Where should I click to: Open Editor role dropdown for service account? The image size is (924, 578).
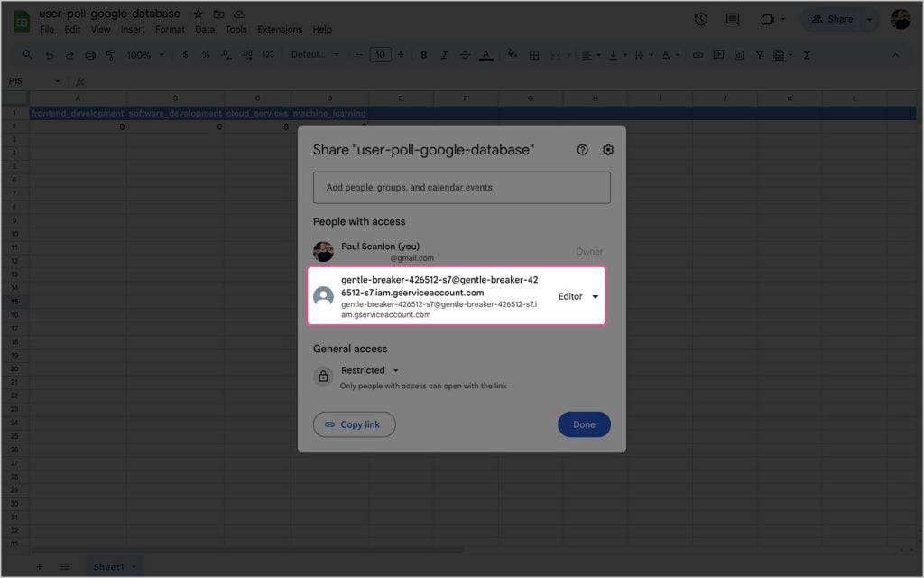coord(578,296)
